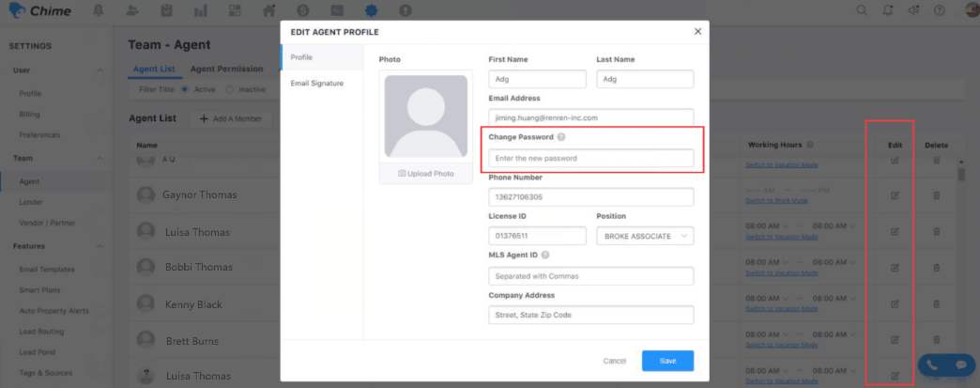Collapse the Team settings section
The height and width of the screenshot is (388, 980).
(100, 159)
